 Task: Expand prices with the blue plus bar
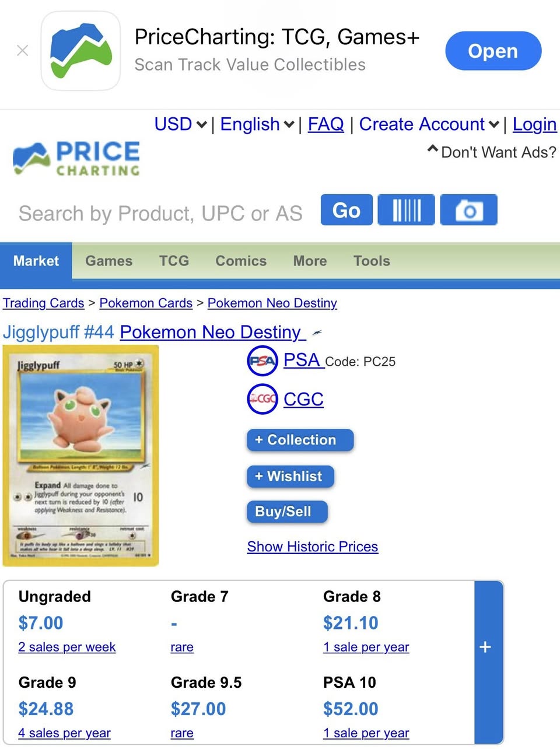point(485,647)
